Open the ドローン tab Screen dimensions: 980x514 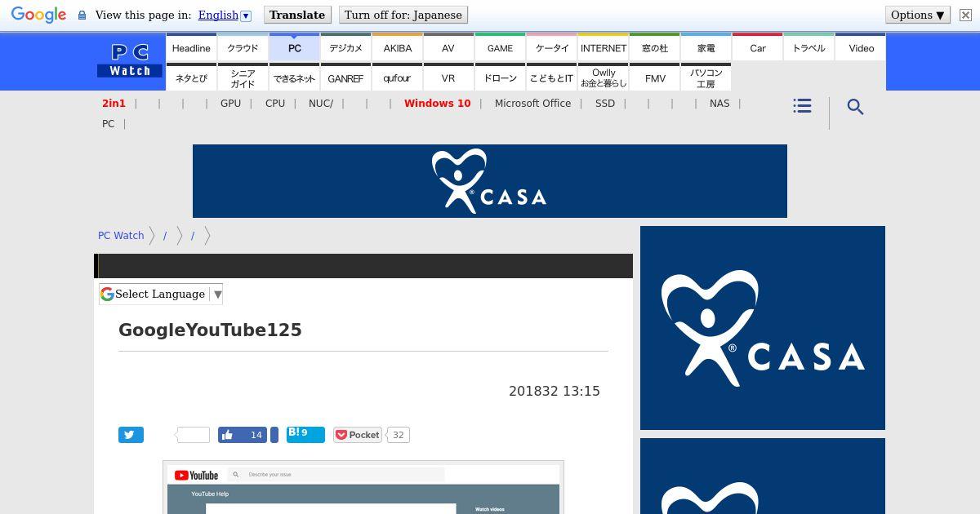pyautogui.click(x=500, y=78)
